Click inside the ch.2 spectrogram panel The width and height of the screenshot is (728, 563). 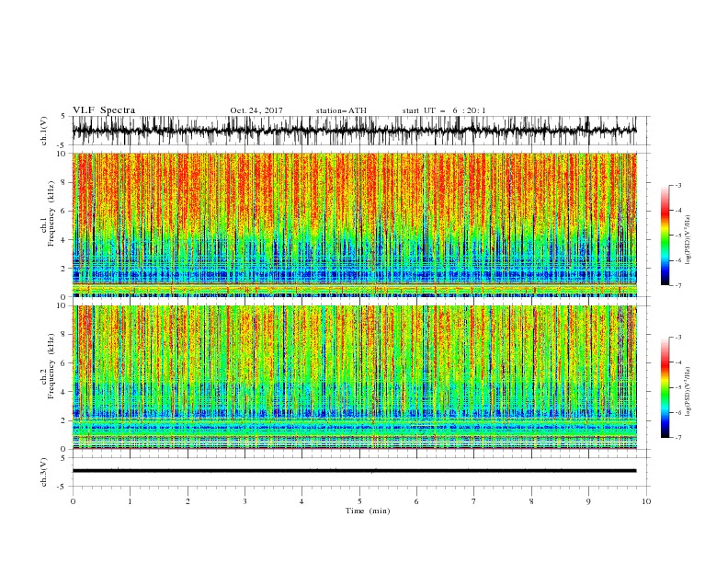(x=354, y=377)
